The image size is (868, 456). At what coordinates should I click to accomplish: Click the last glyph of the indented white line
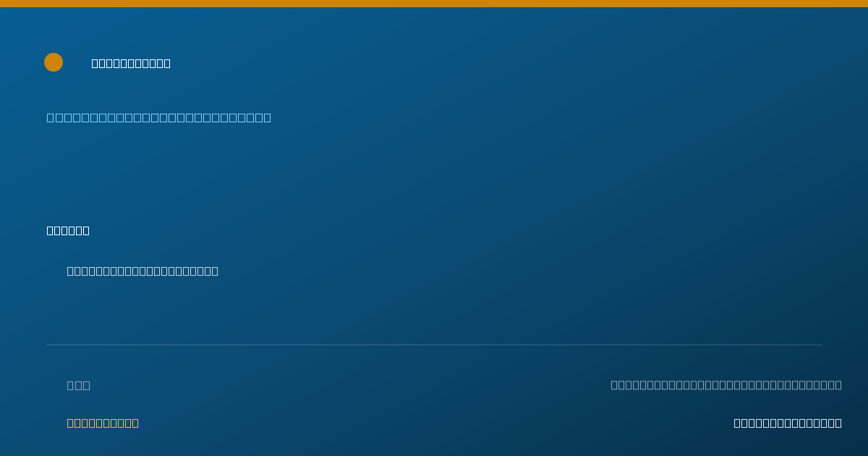tap(214, 271)
